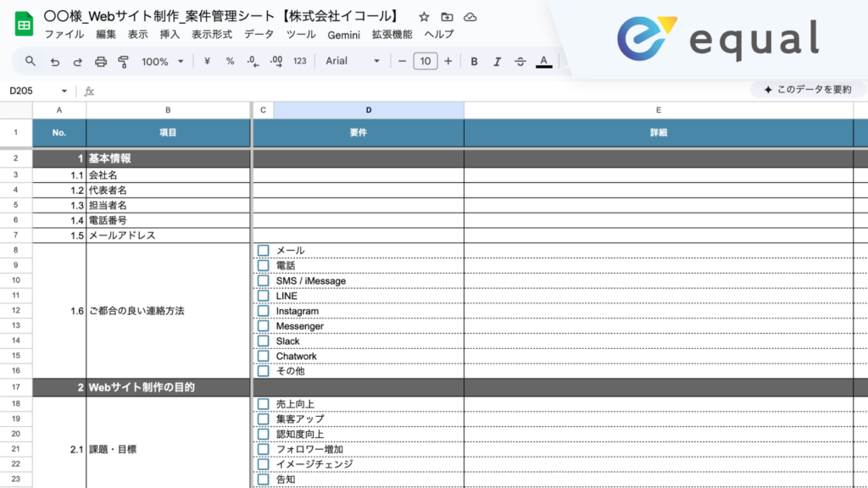Open more number formats via 123 icon
The image size is (868, 488).
point(298,61)
